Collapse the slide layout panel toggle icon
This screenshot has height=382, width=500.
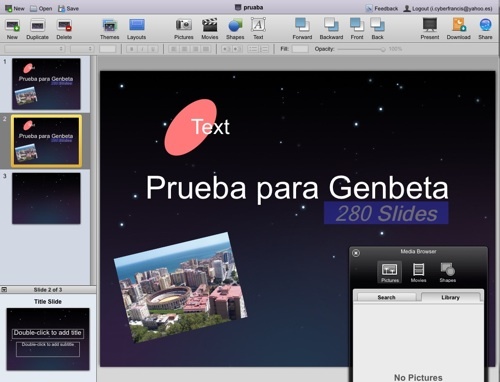tap(4, 290)
